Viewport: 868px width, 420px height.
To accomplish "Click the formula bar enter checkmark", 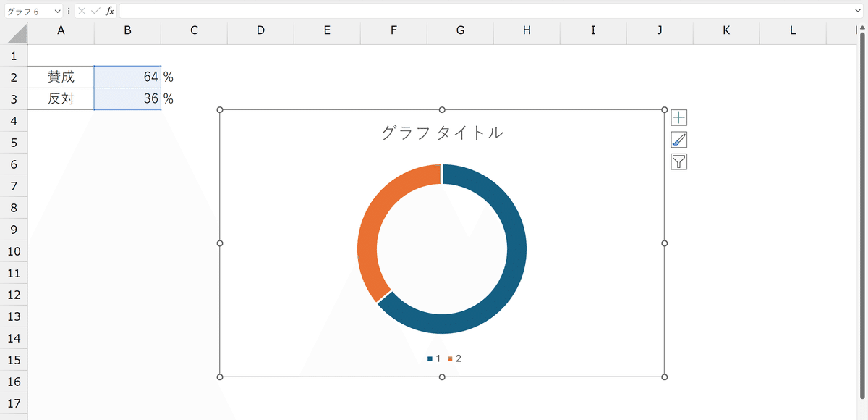I will 95,12.
